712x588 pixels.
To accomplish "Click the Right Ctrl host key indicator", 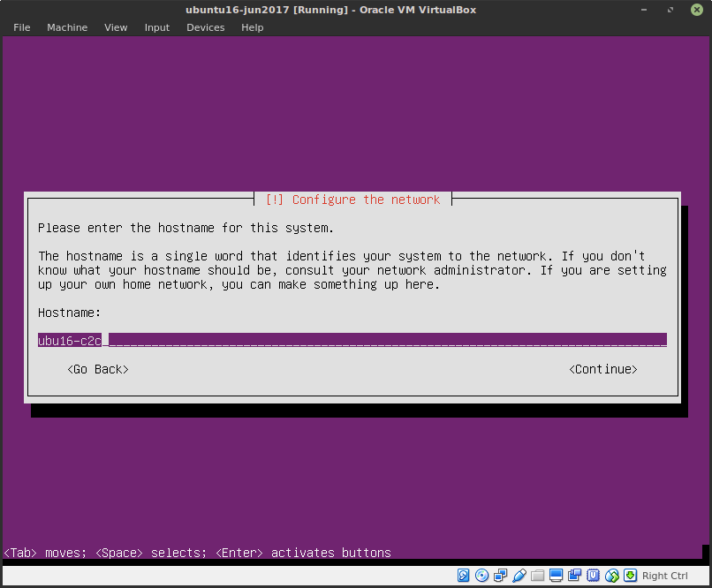I will point(664,575).
